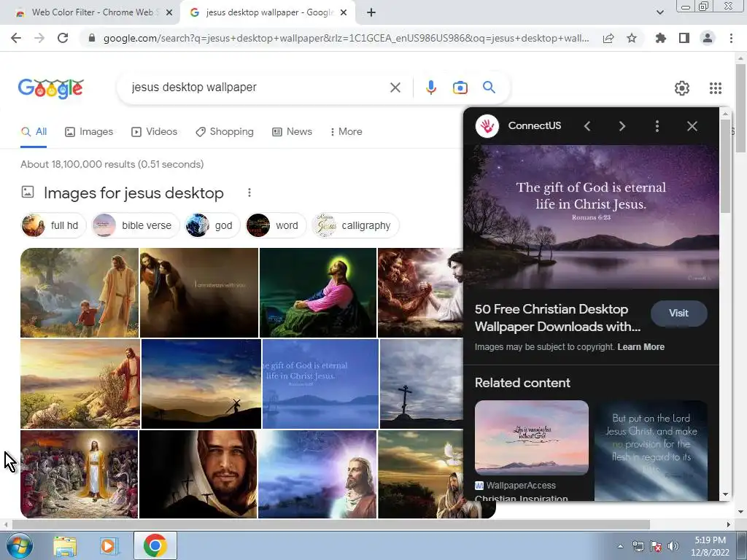Open preview panel three-dot options
The image size is (747, 560).
(657, 126)
